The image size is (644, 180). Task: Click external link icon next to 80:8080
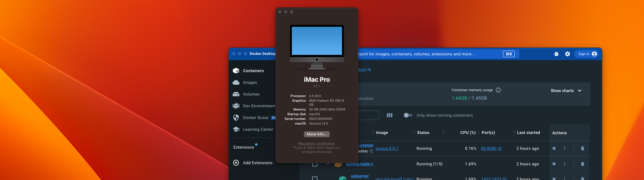[500, 149]
